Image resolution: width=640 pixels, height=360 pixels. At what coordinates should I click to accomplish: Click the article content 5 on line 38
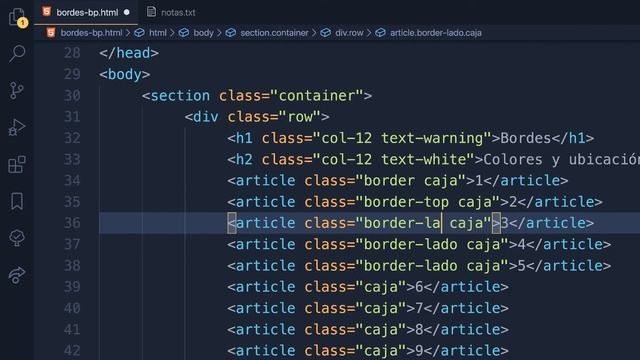click(x=521, y=265)
